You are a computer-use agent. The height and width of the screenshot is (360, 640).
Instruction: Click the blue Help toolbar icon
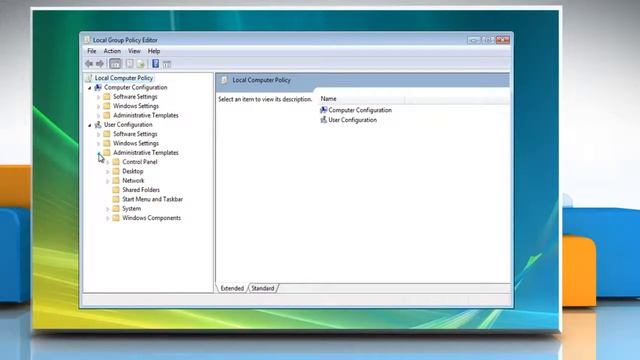coord(156,64)
